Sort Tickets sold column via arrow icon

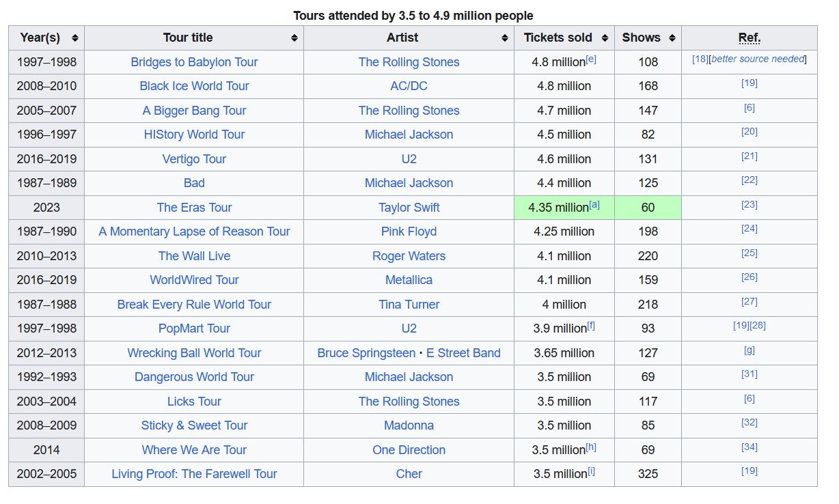[605, 38]
